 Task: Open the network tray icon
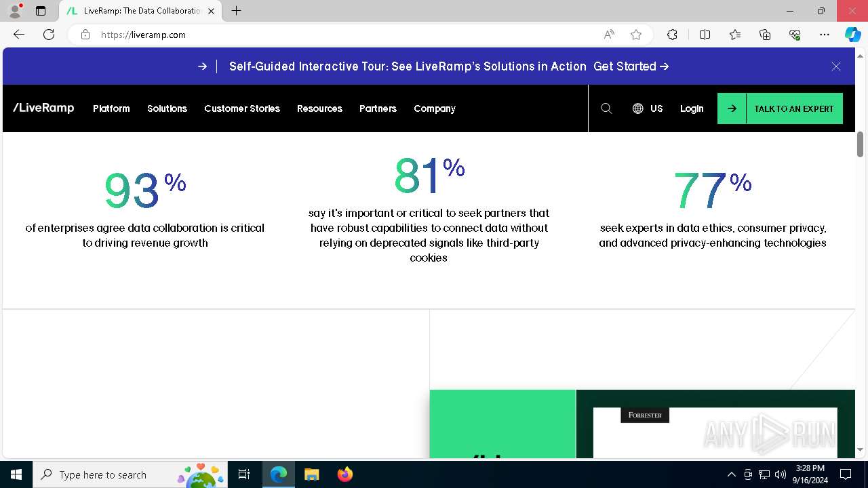[764, 474]
